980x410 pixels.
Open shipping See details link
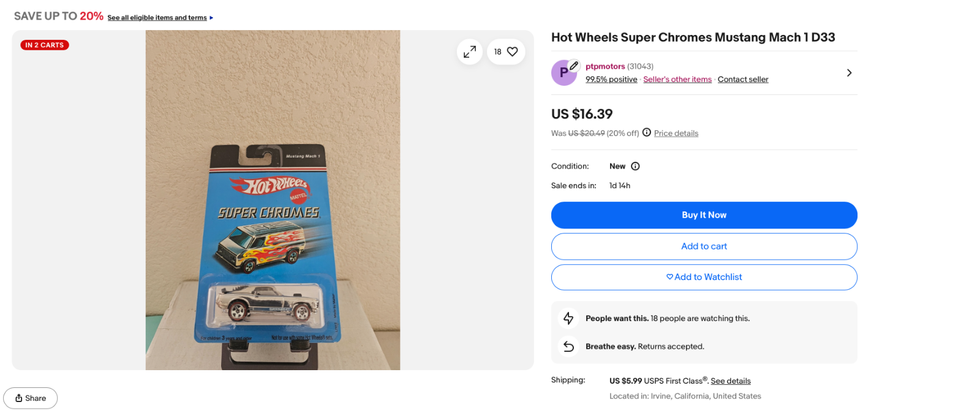[x=730, y=381]
